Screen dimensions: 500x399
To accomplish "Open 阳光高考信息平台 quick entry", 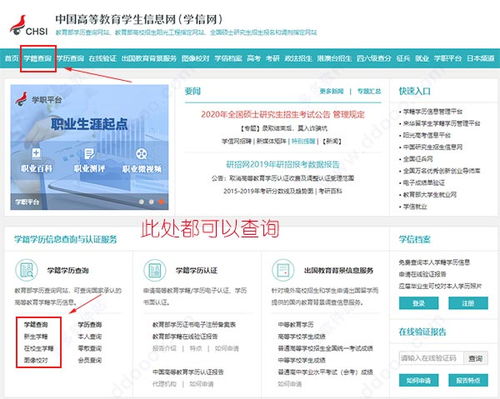I will [427, 135].
